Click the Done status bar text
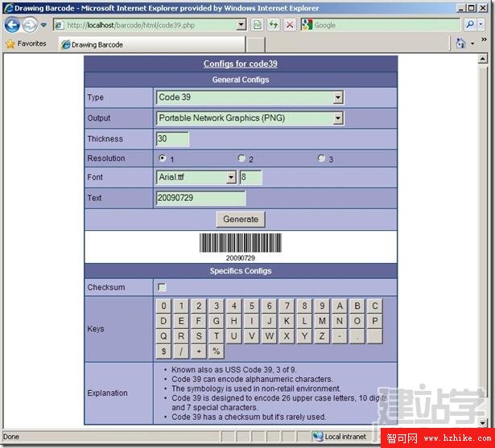 click(11, 437)
